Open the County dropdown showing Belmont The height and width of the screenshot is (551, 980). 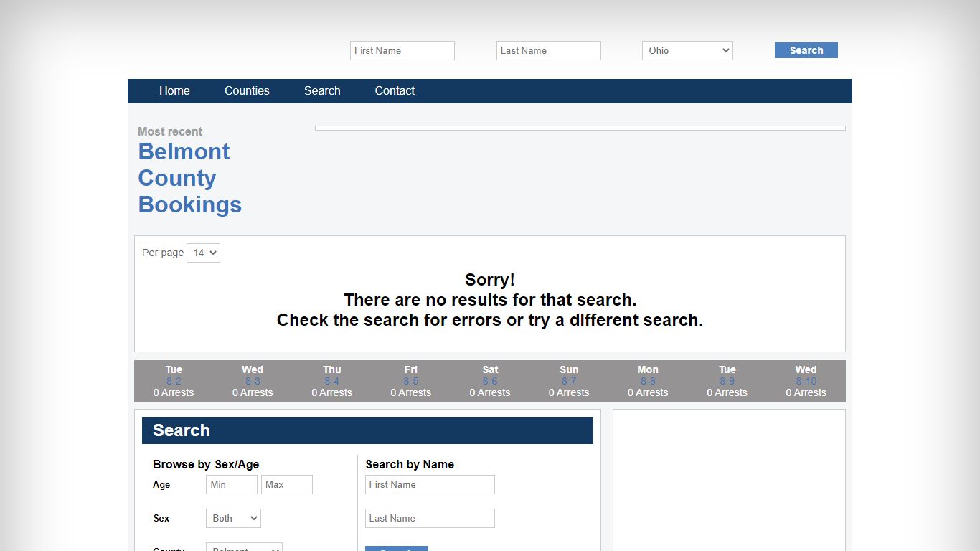click(244, 547)
